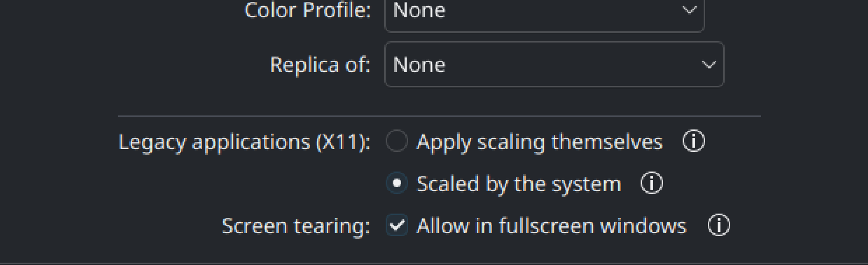Click info icon beside Apply scaling themselves
Viewport: 868px width, 265px height.
point(693,141)
